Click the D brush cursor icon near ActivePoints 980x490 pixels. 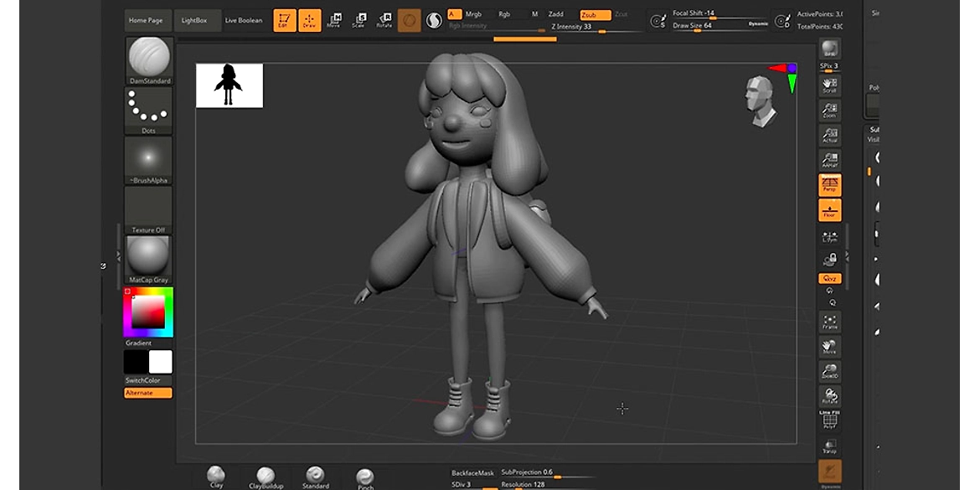point(782,21)
